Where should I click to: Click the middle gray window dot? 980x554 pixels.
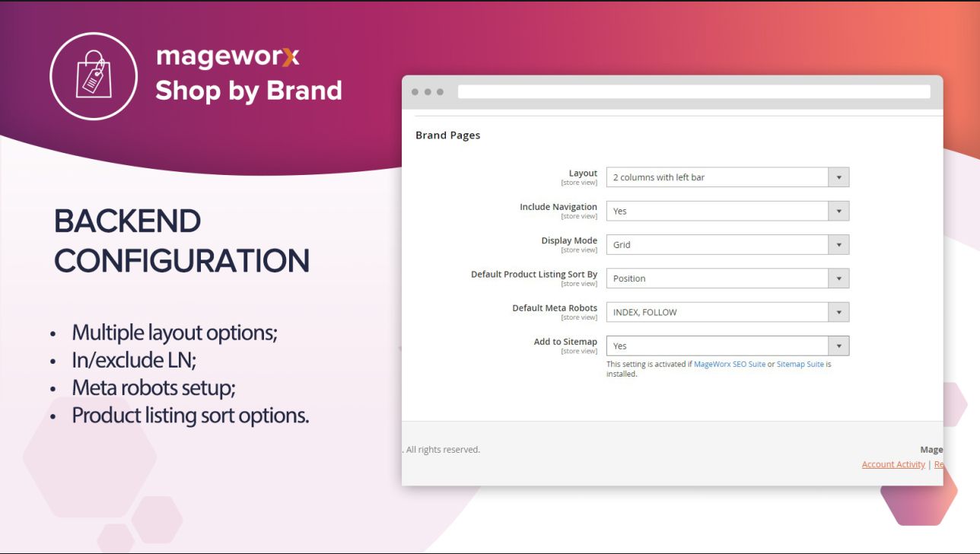click(x=428, y=92)
